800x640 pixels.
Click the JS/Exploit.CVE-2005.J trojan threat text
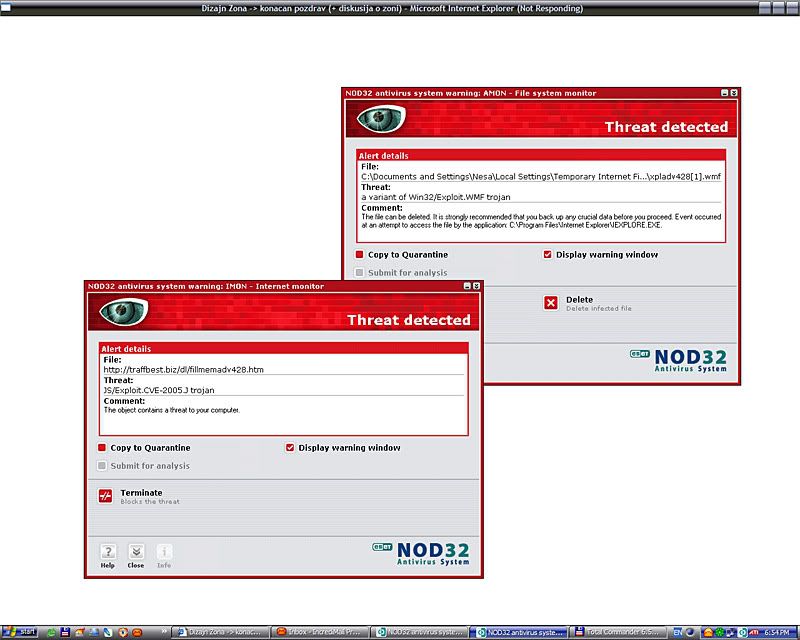[159, 390]
